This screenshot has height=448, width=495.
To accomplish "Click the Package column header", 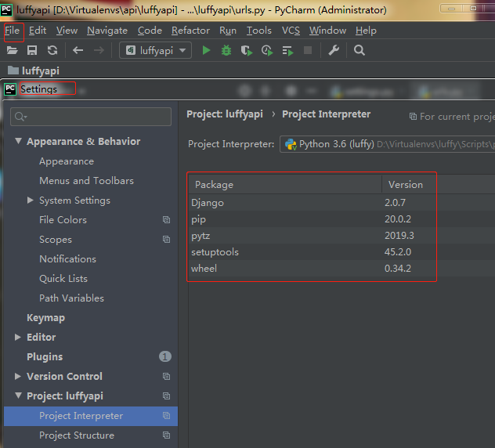I will coord(285,185).
